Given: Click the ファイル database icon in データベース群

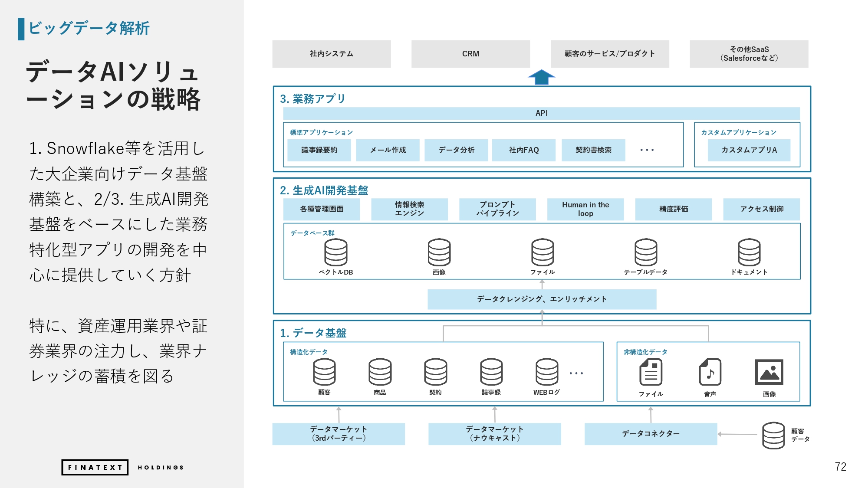Looking at the screenshot, I should (542, 252).
